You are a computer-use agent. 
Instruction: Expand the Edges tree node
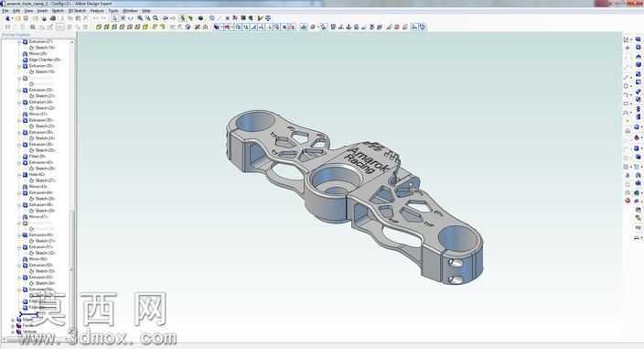point(13,320)
